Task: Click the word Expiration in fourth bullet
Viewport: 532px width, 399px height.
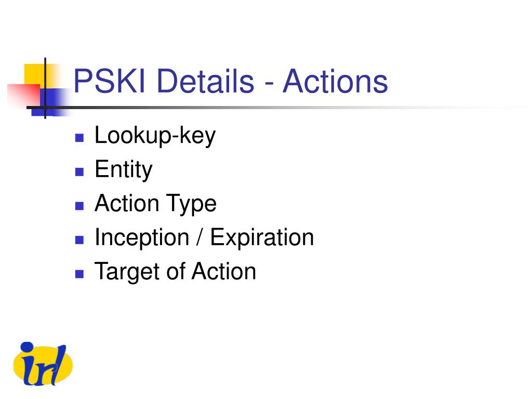Action: (262, 237)
